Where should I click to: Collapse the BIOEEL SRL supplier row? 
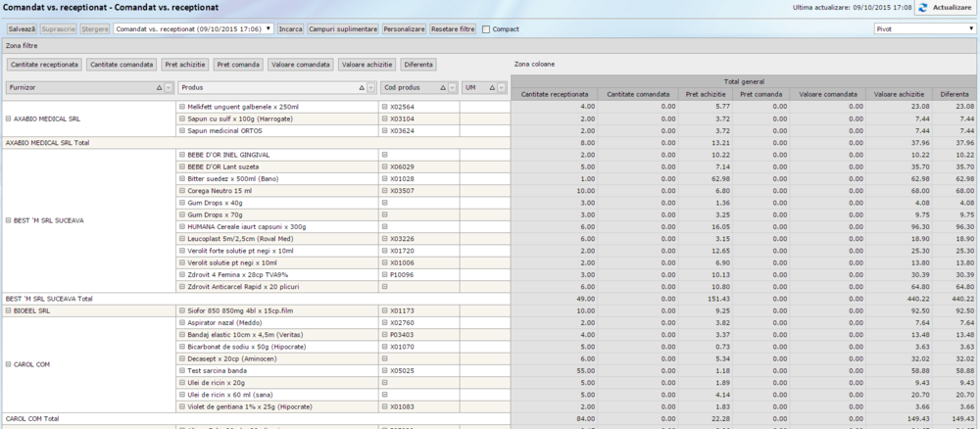pos(9,310)
